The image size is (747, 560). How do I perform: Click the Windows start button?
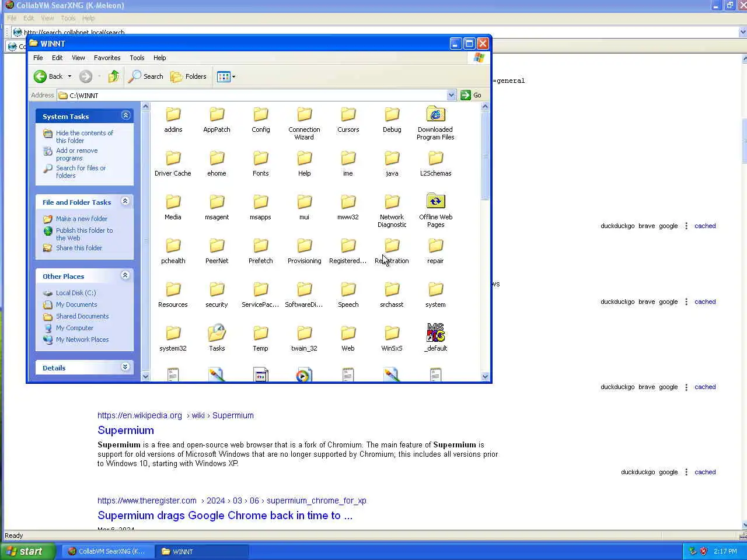pos(27,551)
